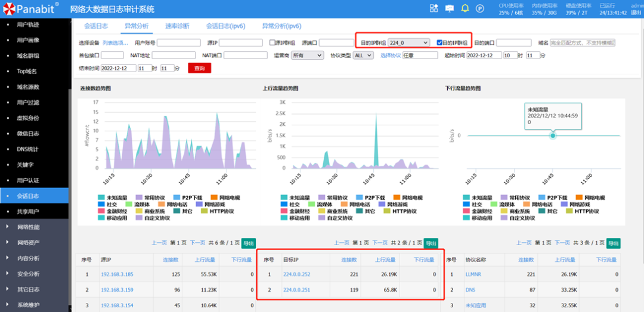
Task: Open source IP 192.168.3.185
Action: click(x=117, y=274)
